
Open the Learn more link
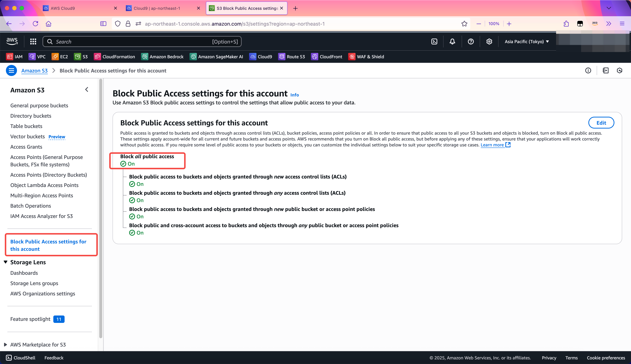click(492, 145)
